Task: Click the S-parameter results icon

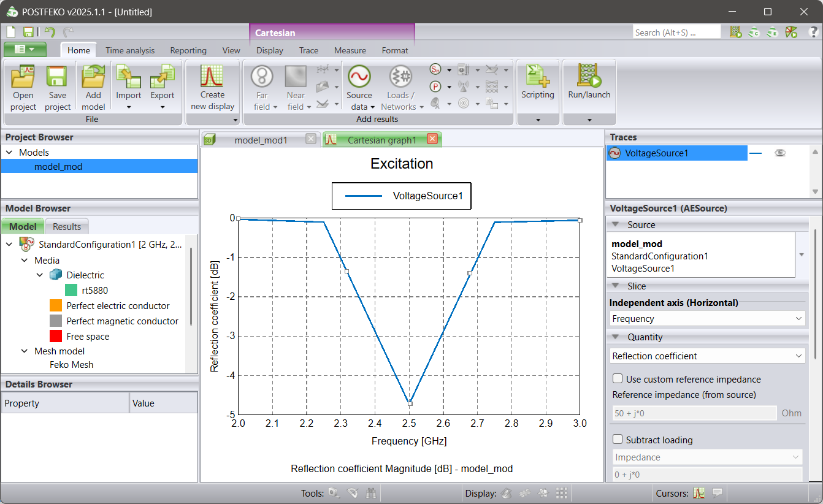Action: coord(435,69)
